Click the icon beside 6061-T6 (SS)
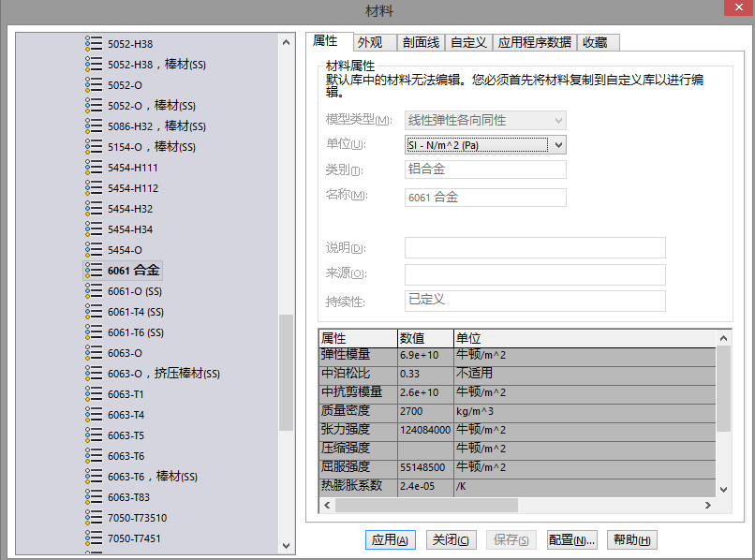Viewport: 755px width, 560px height. click(x=94, y=332)
